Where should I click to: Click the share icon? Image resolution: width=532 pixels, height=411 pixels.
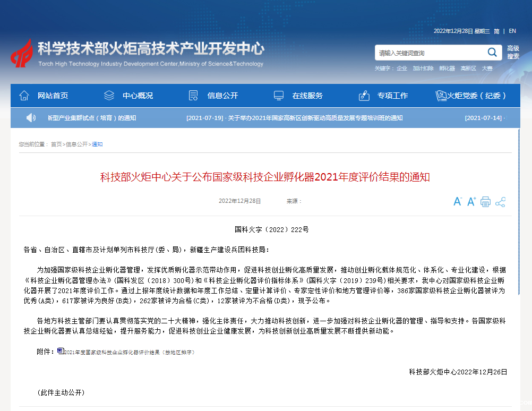tap(500, 202)
